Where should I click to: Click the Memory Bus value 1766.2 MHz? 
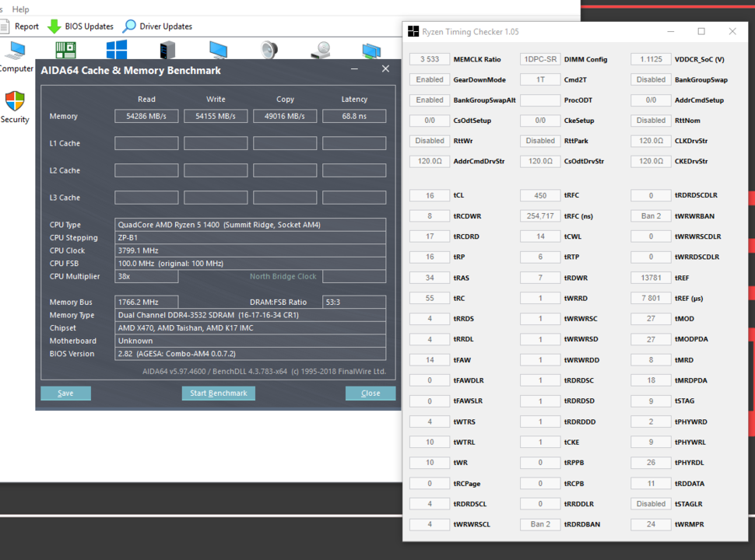[146, 302]
